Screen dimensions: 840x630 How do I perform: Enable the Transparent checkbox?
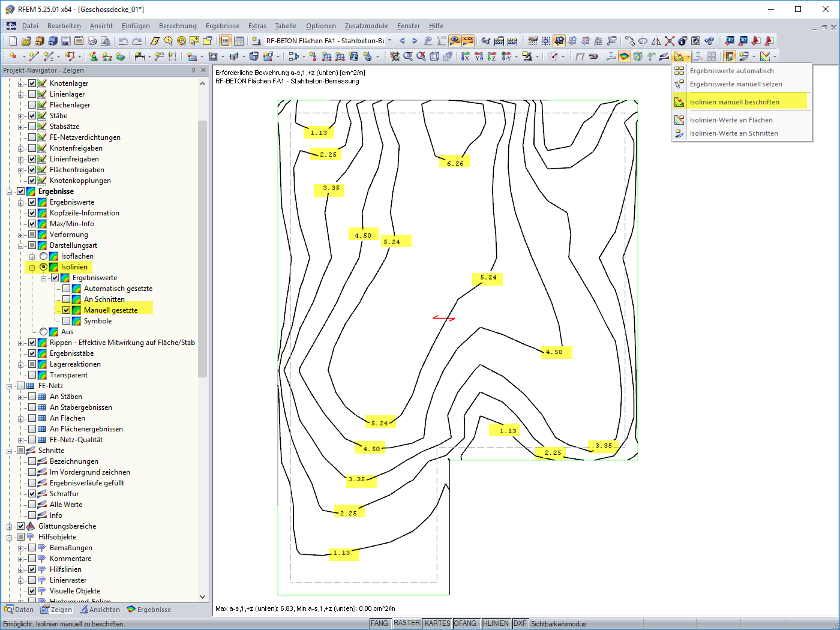click(32, 375)
